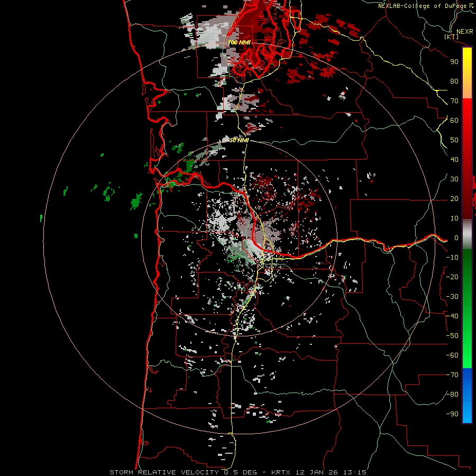The image size is (476, 476).
Task: Click the 50 value on the velocity scale
Action: tap(454, 140)
